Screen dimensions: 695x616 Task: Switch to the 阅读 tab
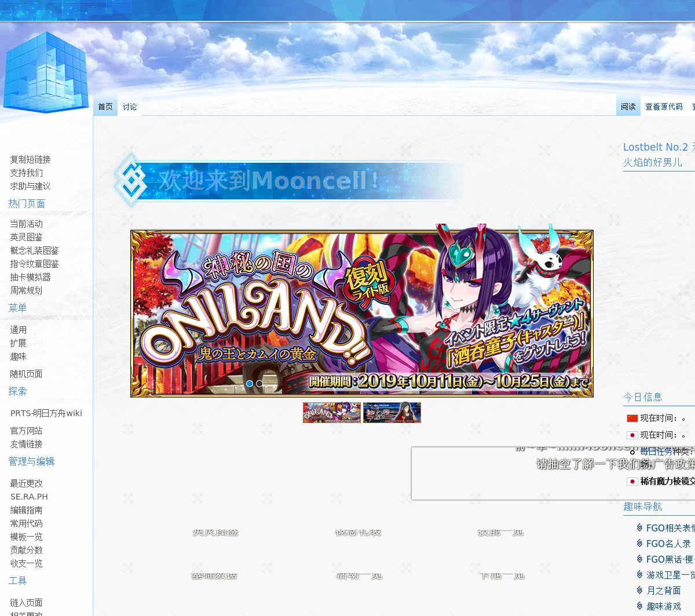click(628, 107)
